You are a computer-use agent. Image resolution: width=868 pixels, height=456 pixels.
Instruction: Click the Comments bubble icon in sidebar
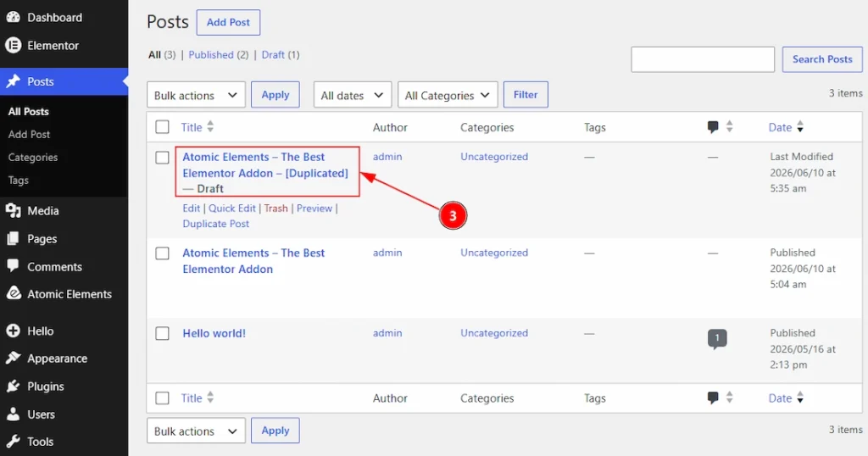[13, 265]
